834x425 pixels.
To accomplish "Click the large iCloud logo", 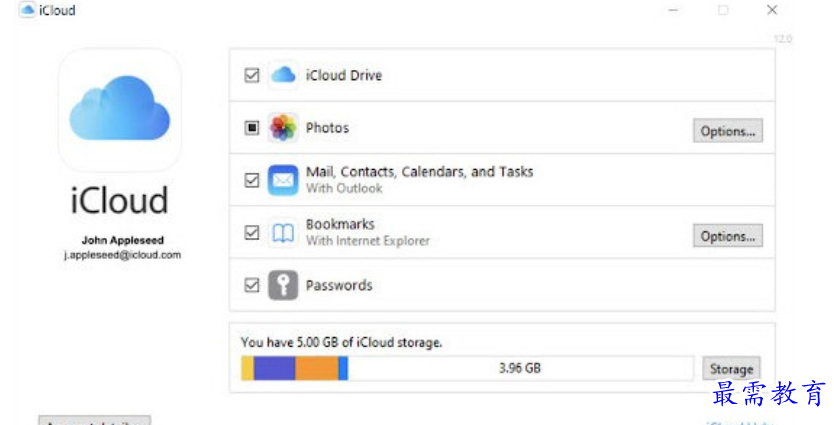I will click(120, 110).
